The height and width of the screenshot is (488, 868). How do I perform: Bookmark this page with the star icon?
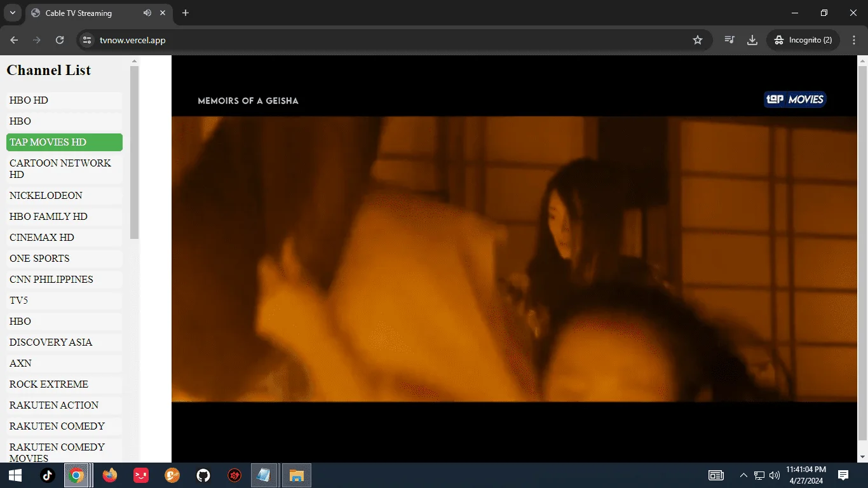click(698, 40)
